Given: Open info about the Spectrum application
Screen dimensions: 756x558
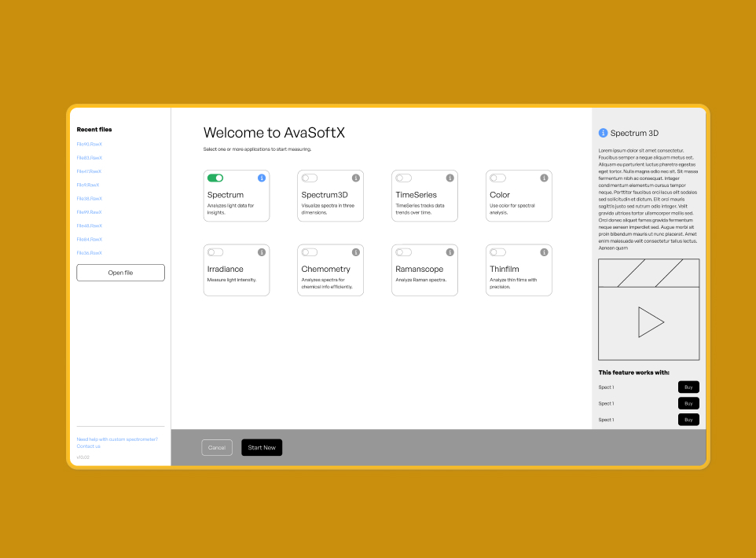Looking at the screenshot, I should tap(262, 178).
